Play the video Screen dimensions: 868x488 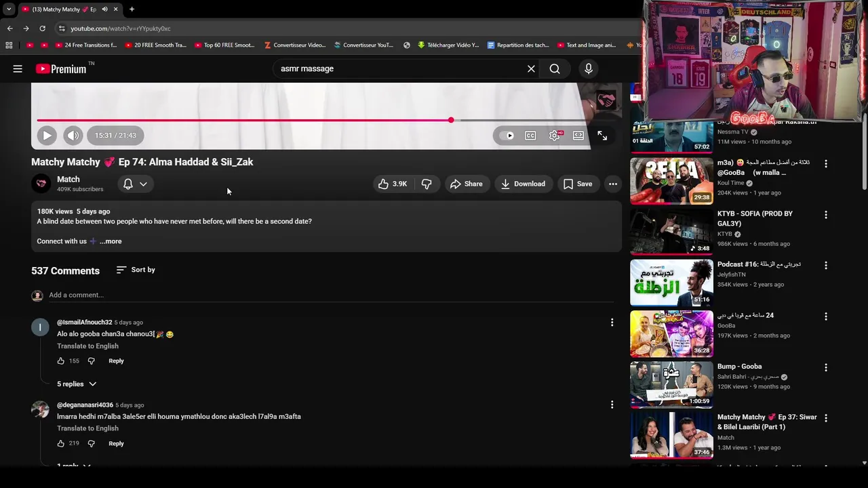point(47,136)
